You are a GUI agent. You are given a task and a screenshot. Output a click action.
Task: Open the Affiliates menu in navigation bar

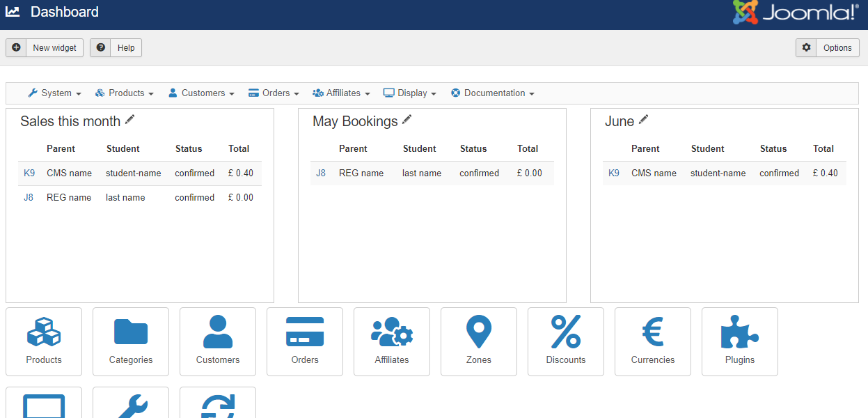(x=342, y=93)
